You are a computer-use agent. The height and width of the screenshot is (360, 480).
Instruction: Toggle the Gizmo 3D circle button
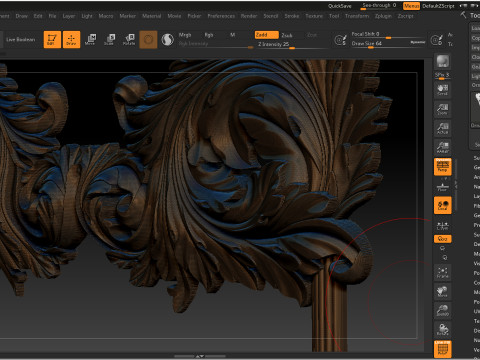click(148, 40)
